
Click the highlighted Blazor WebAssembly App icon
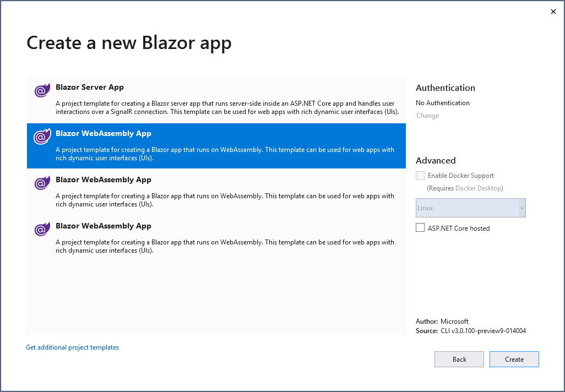42,137
